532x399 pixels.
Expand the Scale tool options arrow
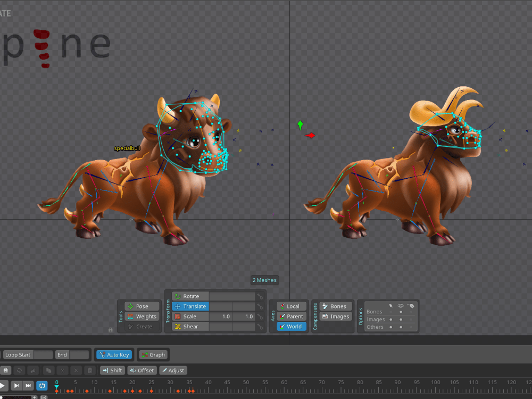(261, 316)
